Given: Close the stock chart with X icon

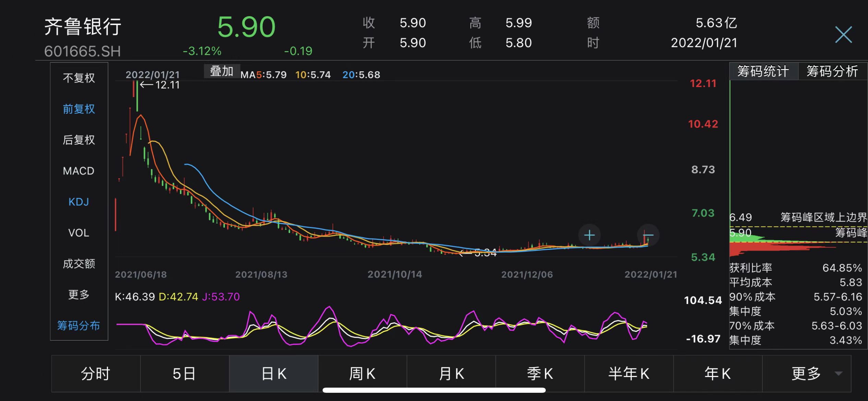Looking at the screenshot, I should [x=843, y=35].
